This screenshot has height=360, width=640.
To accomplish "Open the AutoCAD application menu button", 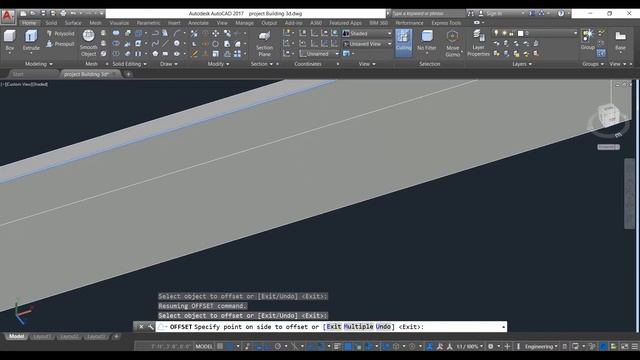I will tap(8, 17).
